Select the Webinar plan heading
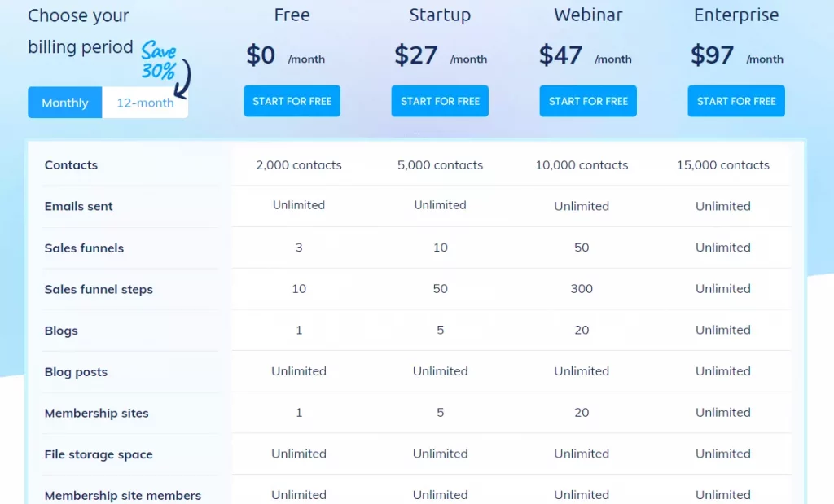This screenshot has width=834, height=504. click(588, 15)
